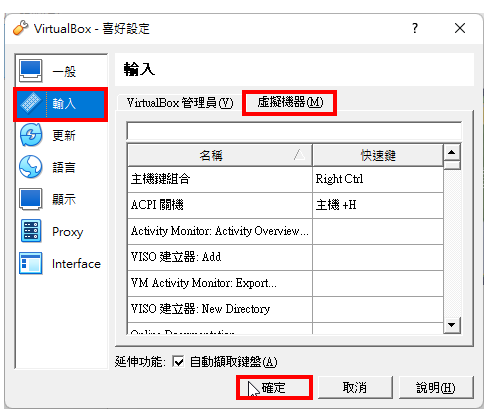Switch to the VirtualBox 管理員 tab

pos(180,103)
